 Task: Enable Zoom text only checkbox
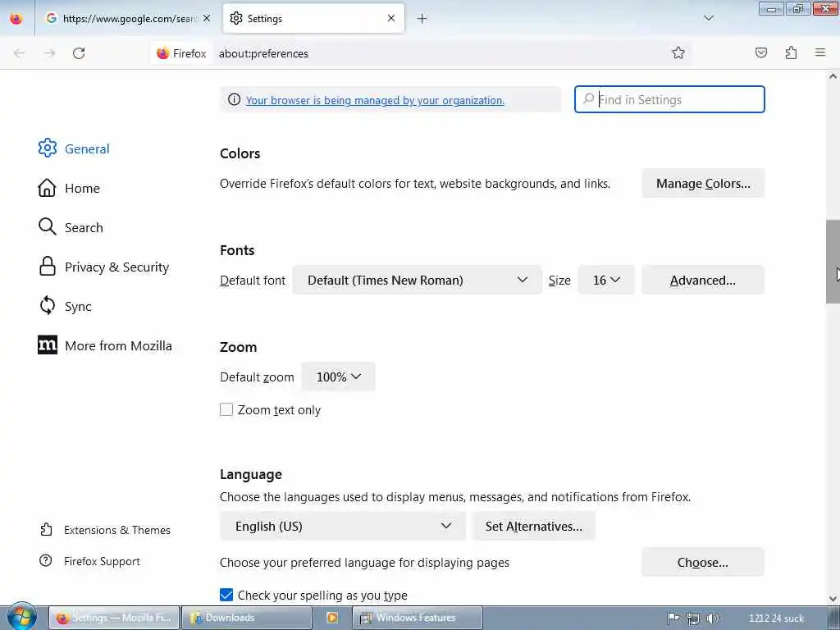point(226,410)
